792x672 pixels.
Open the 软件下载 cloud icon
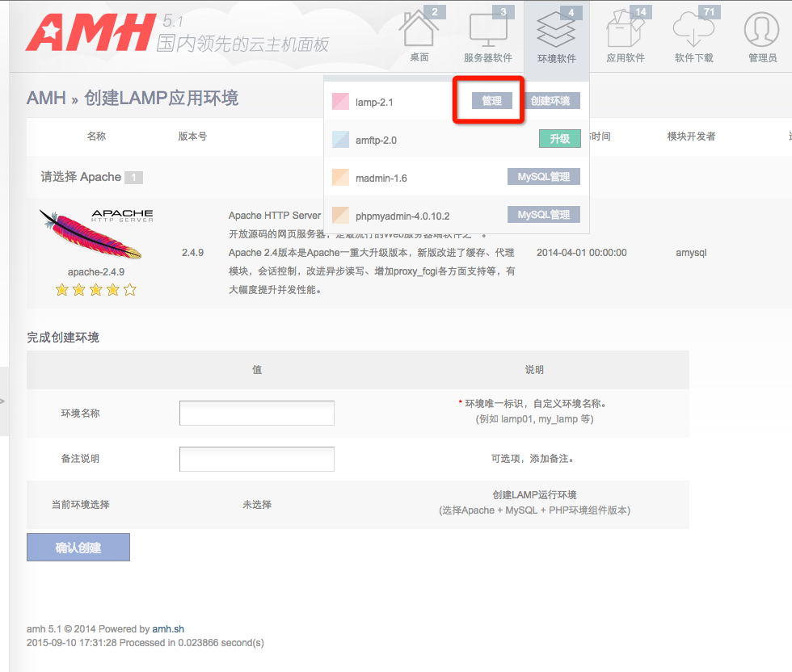(x=693, y=31)
